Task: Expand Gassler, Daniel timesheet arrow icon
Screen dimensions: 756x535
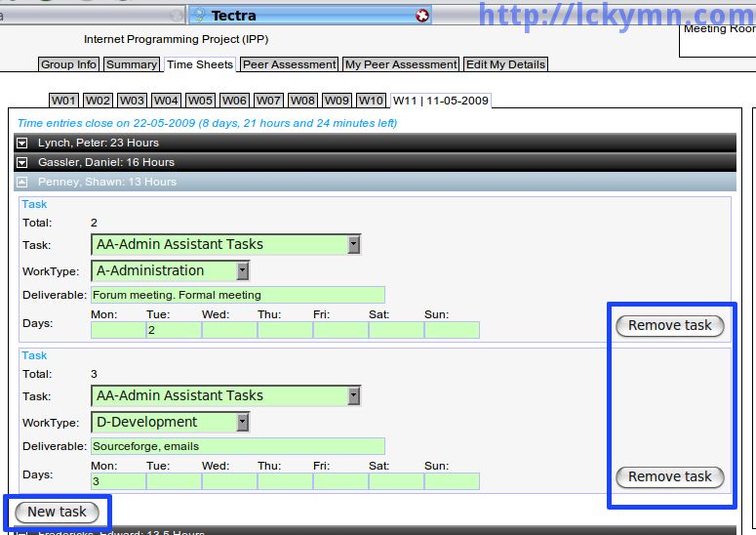Action: pos(22,163)
